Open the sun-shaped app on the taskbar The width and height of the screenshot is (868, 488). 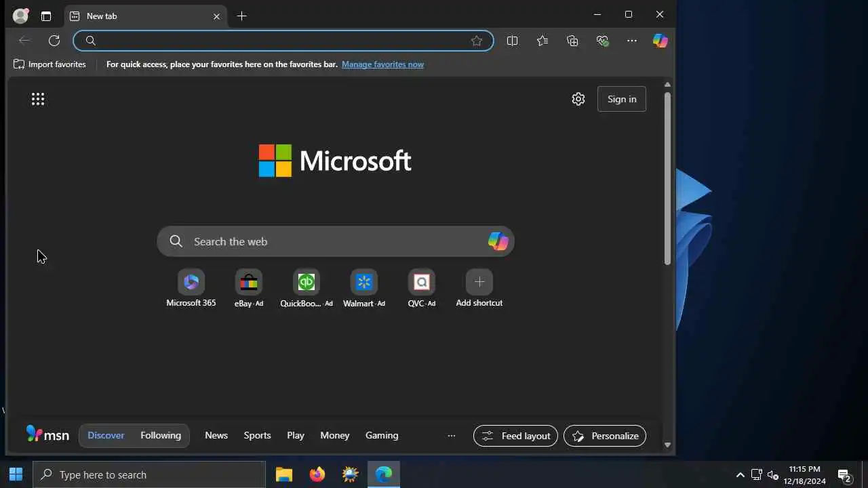click(351, 474)
